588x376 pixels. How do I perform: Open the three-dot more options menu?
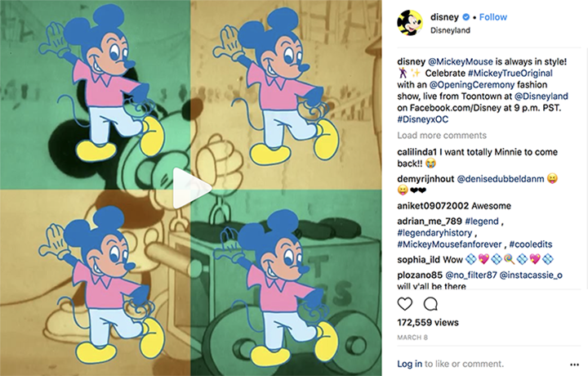(574, 365)
